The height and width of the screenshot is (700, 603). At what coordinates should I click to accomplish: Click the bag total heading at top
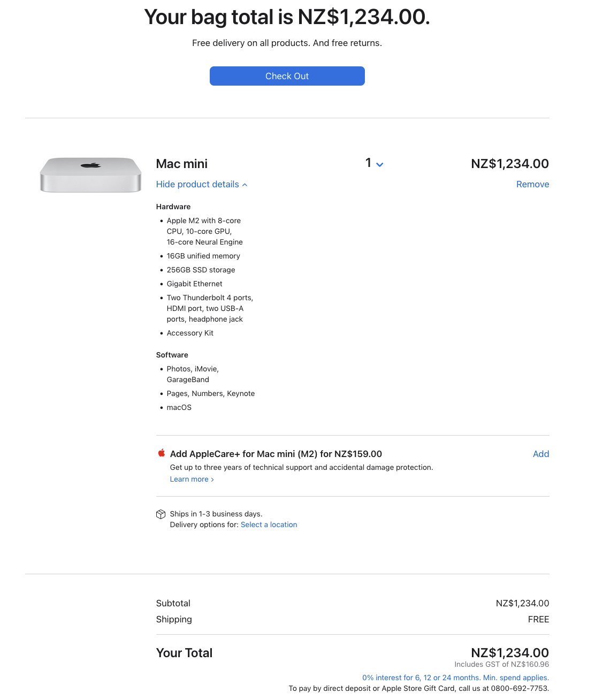tap(287, 17)
